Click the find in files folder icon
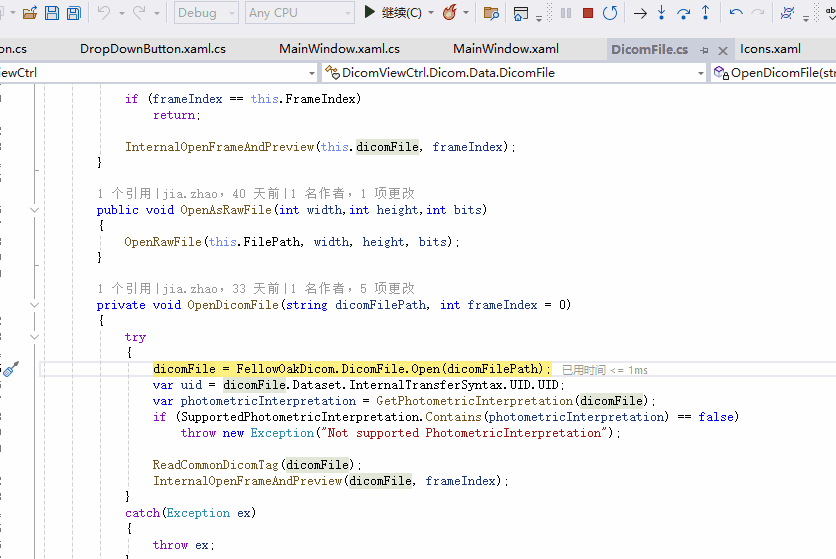836x559 pixels. 491,13
